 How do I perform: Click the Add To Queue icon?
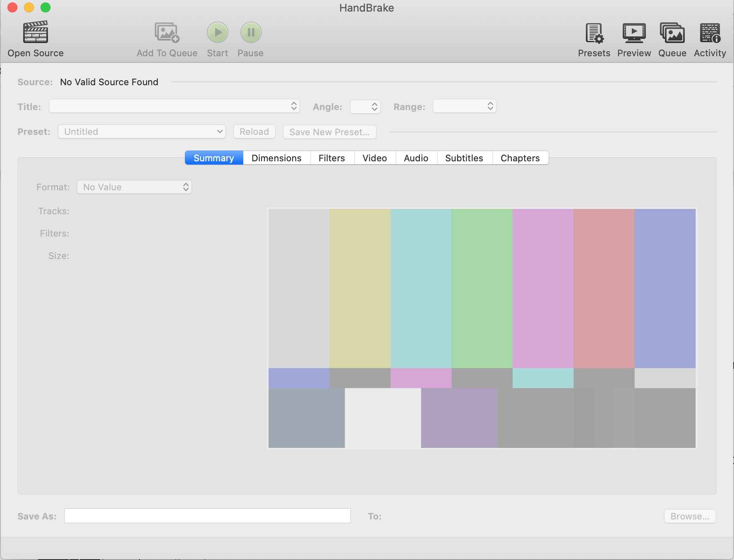[x=167, y=33]
